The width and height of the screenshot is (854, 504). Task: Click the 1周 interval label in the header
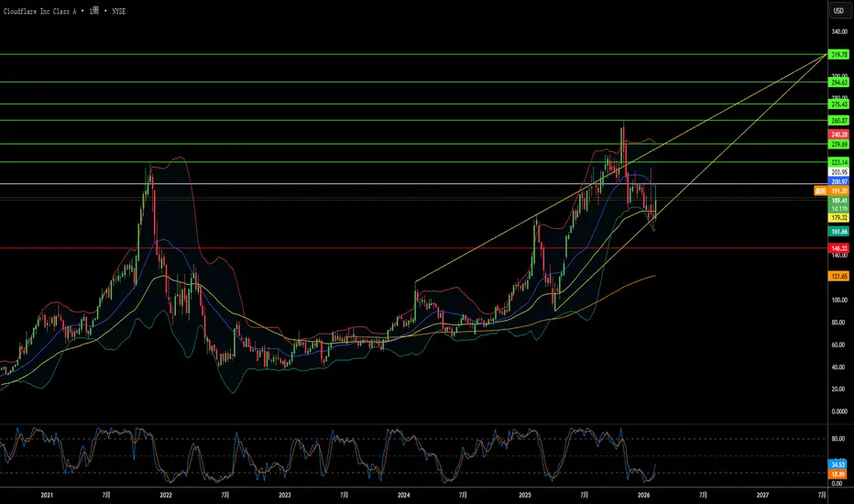tap(94, 11)
